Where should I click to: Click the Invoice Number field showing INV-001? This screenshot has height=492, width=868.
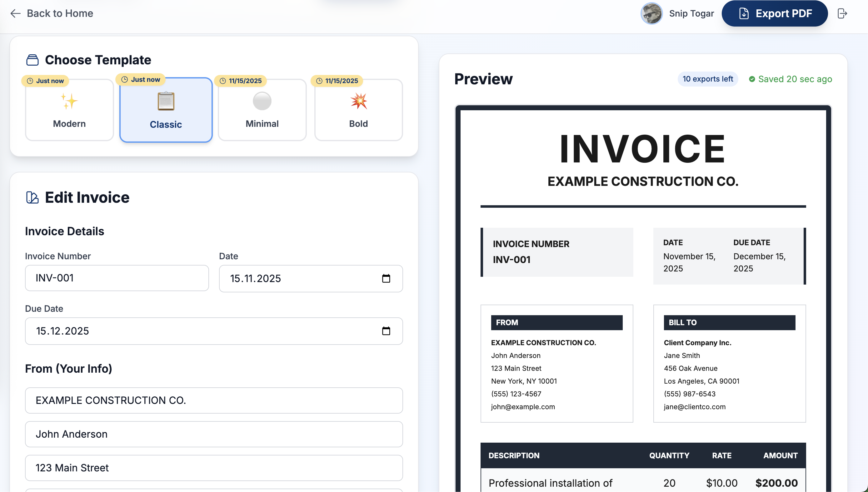point(117,278)
